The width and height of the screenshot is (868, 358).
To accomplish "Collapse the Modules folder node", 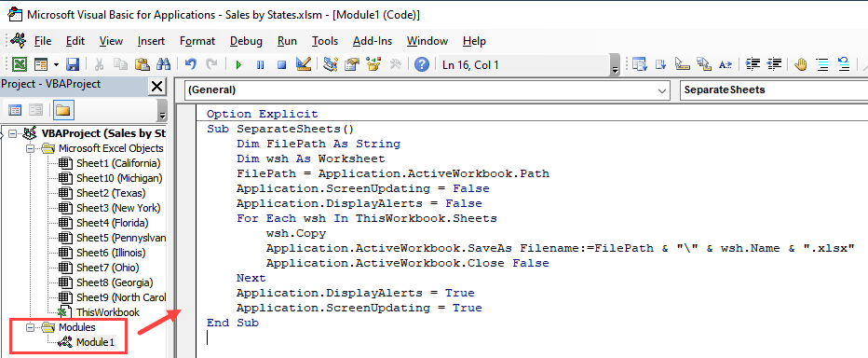I will pyautogui.click(x=31, y=327).
